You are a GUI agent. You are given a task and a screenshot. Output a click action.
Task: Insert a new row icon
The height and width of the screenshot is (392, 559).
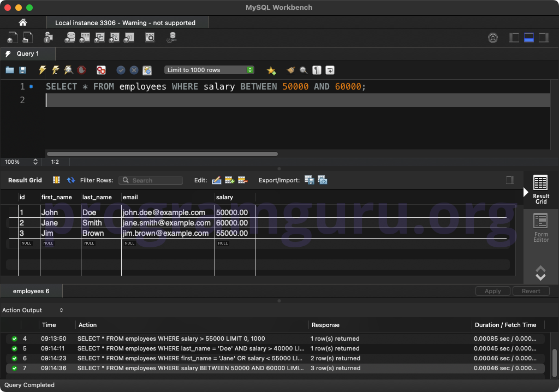tap(230, 180)
